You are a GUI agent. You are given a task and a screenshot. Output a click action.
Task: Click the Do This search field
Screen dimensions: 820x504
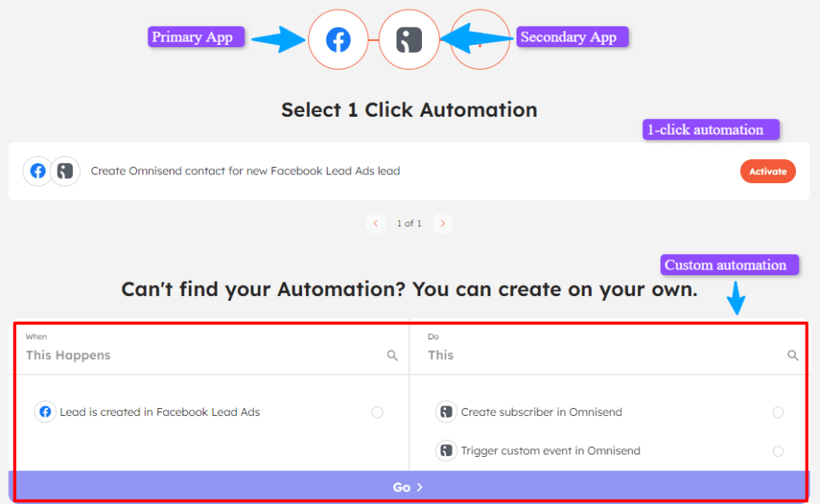click(x=601, y=355)
